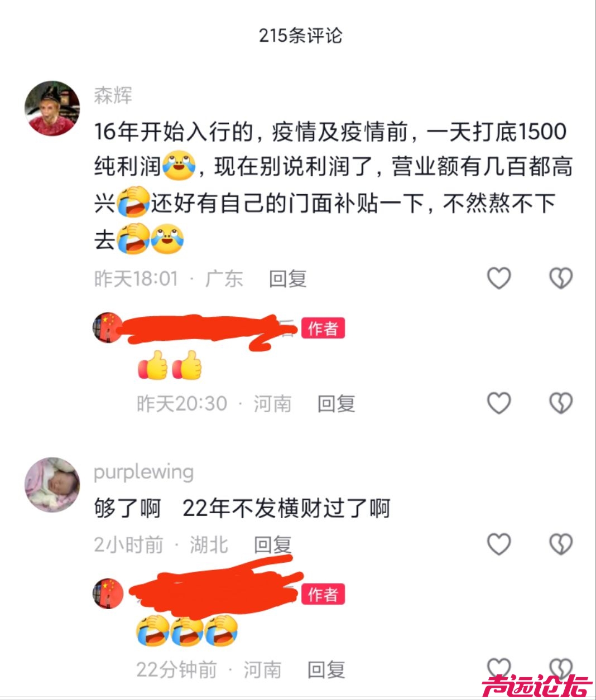Reply to purplewing's comment from 湖北
The image size is (596, 700).
click(273, 544)
